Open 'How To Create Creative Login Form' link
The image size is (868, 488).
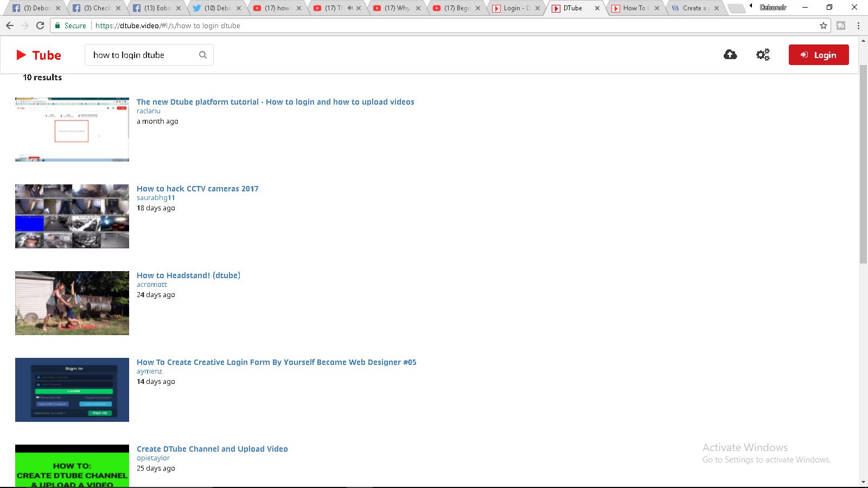(x=277, y=362)
